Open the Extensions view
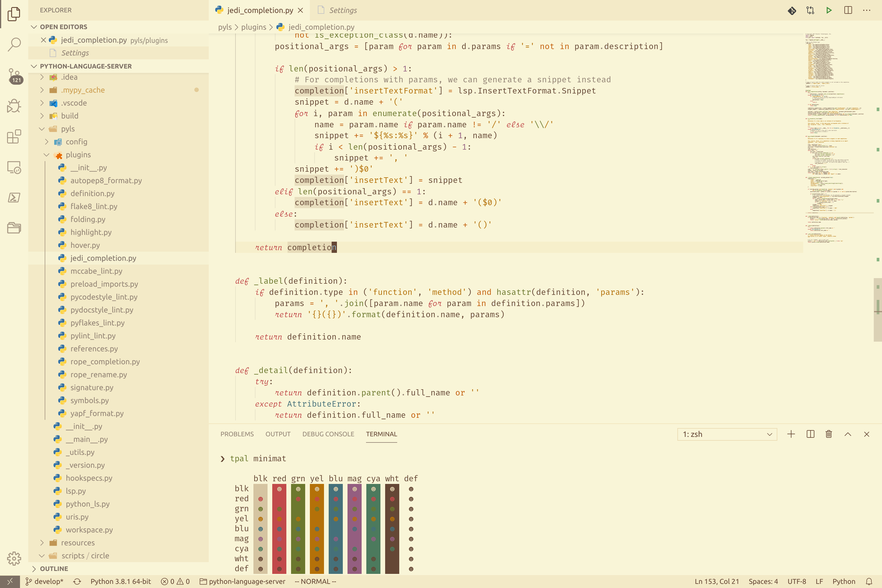 [14, 136]
